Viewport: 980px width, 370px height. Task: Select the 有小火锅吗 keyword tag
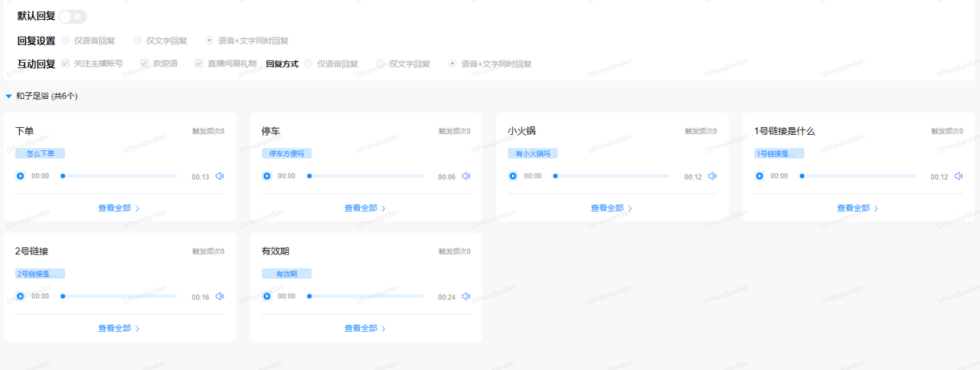point(533,154)
